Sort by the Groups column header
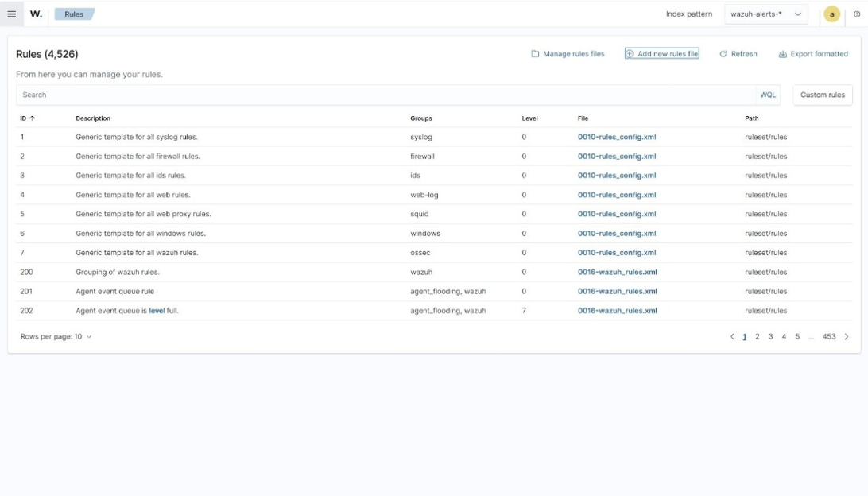Screen dimensions: 868x496 tap(420, 118)
